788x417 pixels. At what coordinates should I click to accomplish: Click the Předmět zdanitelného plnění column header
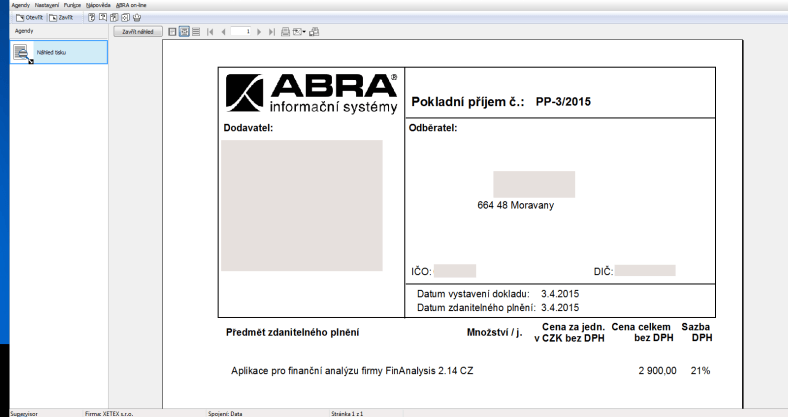coord(292,332)
